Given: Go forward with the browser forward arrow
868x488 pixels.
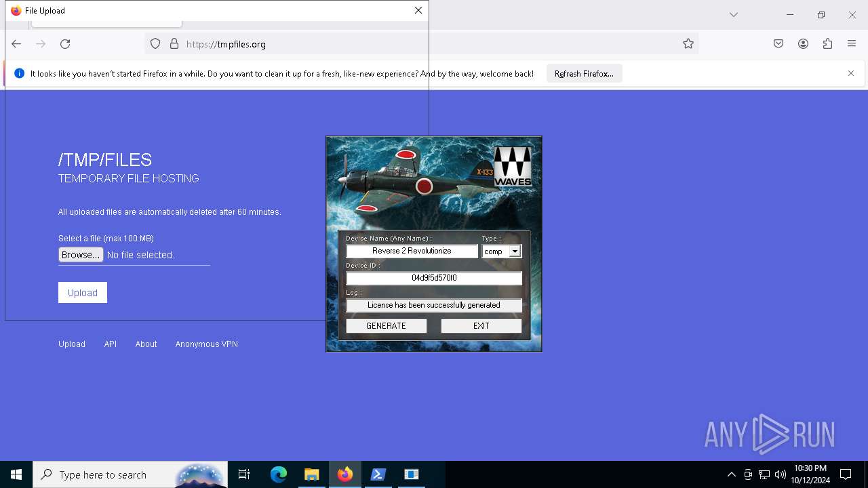Looking at the screenshot, I should coord(41,44).
